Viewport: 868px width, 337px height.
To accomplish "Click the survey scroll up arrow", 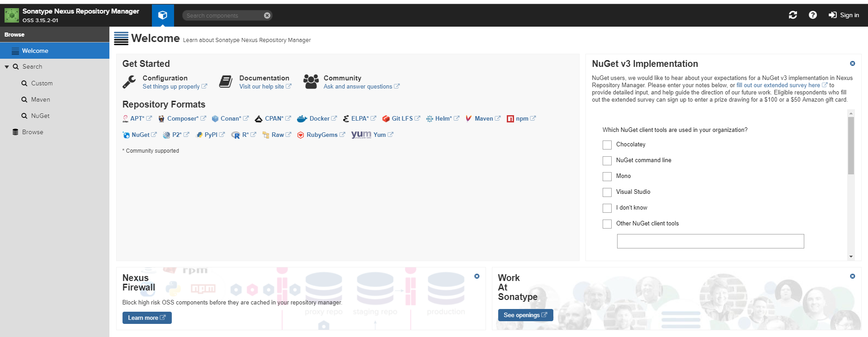I will pos(851,113).
